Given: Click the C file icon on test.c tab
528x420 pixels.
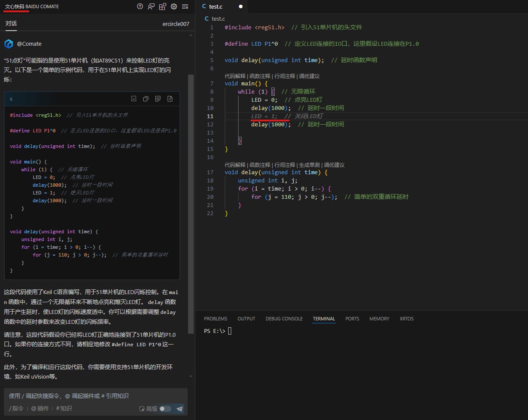Looking at the screenshot, I should (x=204, y=6).
